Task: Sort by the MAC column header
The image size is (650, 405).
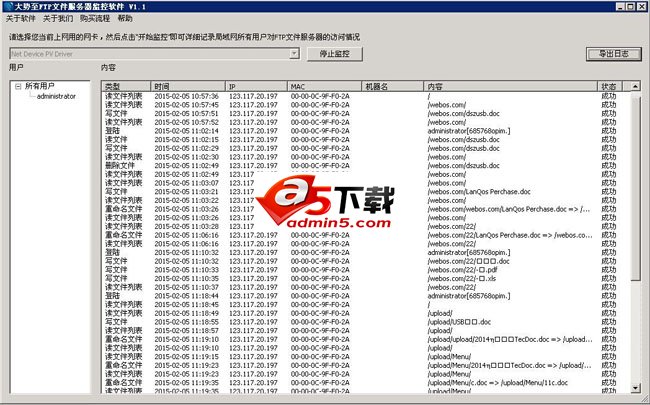Action: [x=324, y=86]
